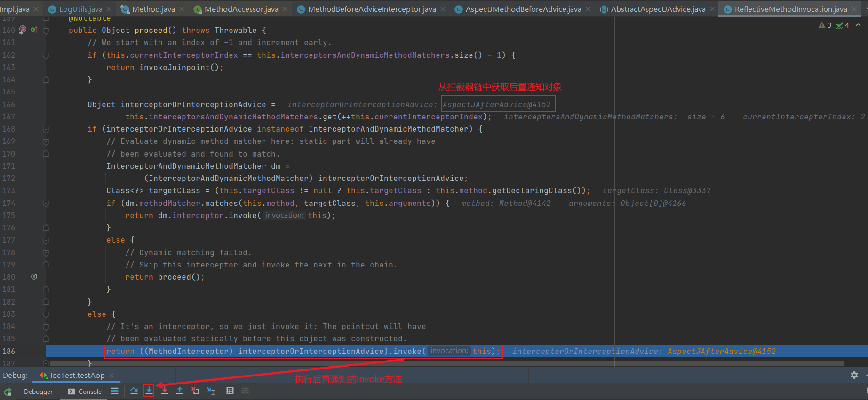Collapse the if block at line 162
Screen dimensions: 868x400
click(46, 55)
